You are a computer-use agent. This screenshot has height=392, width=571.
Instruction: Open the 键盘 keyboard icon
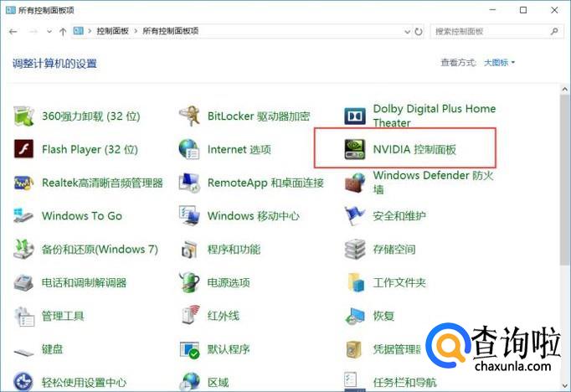tap(23, 352)
